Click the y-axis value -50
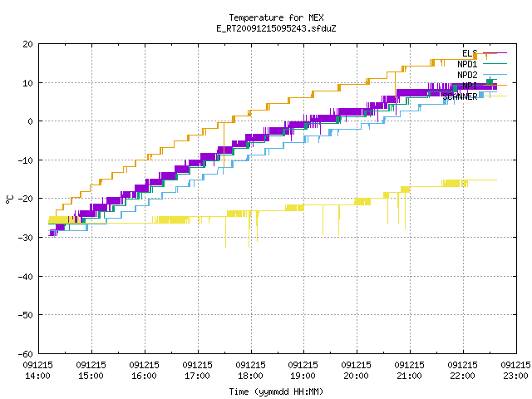This screenshot has height=399, width=532. click(26, 315)
